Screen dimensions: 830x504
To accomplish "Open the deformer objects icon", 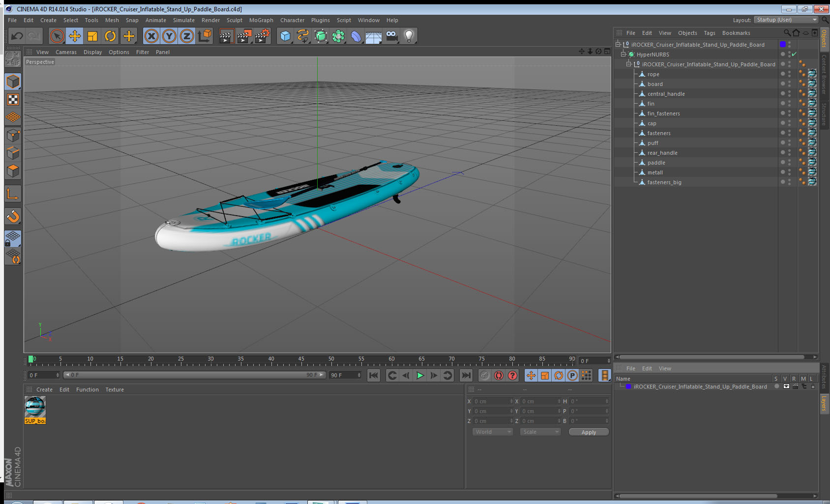I will tap(356, 36).
